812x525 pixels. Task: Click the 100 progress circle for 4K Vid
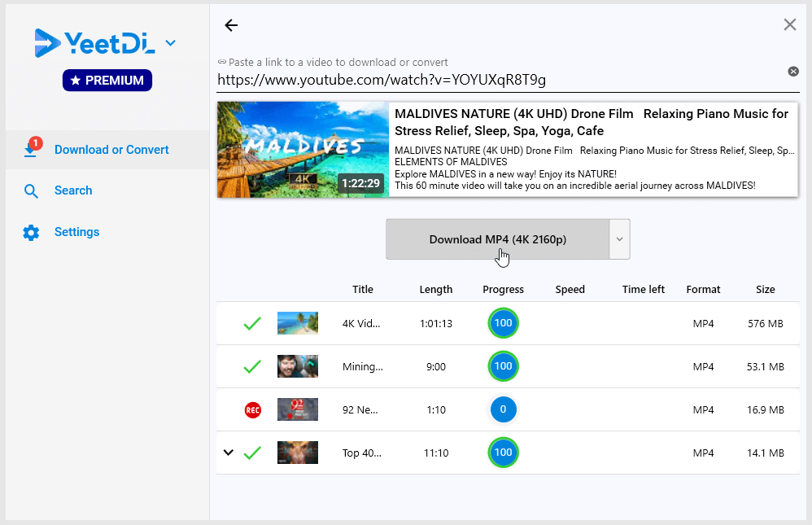503,323
